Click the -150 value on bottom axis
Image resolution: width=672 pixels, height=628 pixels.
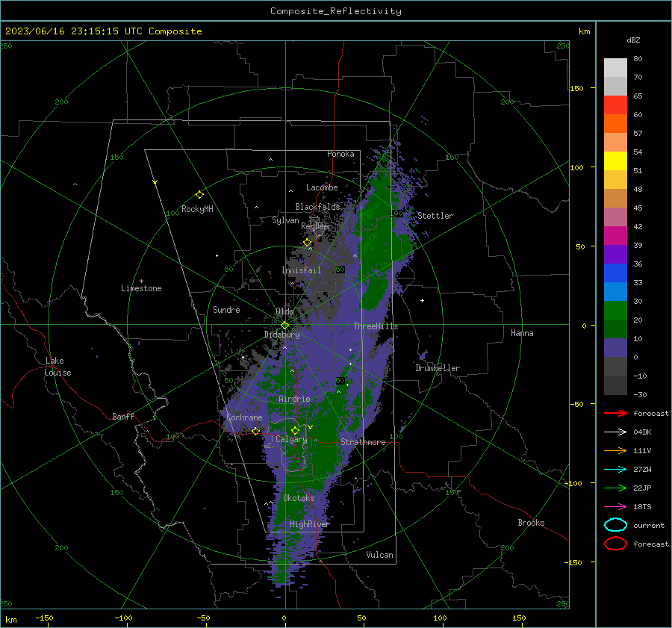point(44,618)
